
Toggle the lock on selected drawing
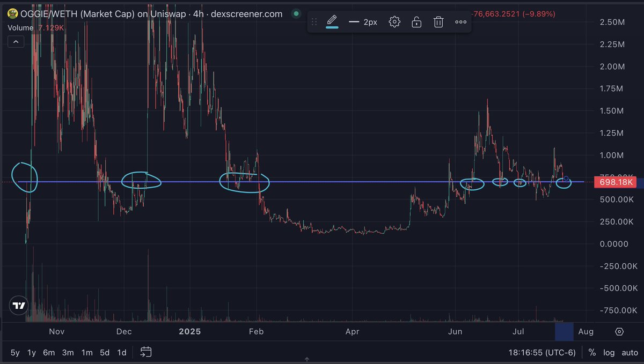[416, 22]
